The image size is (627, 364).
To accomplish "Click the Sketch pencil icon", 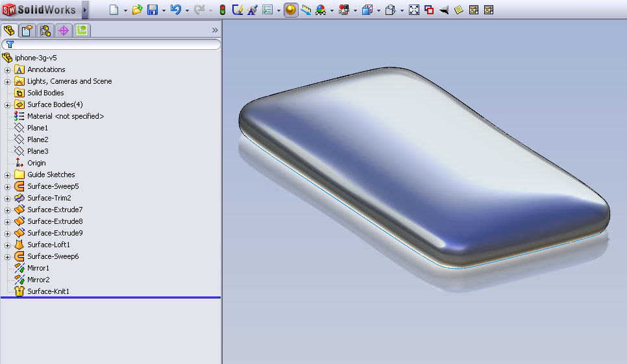I will pos(238,10).
